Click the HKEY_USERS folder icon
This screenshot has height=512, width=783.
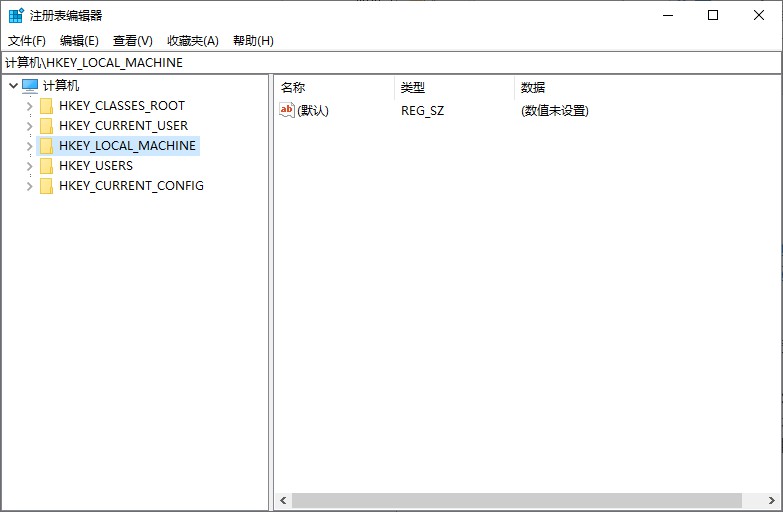pos(46,166)
